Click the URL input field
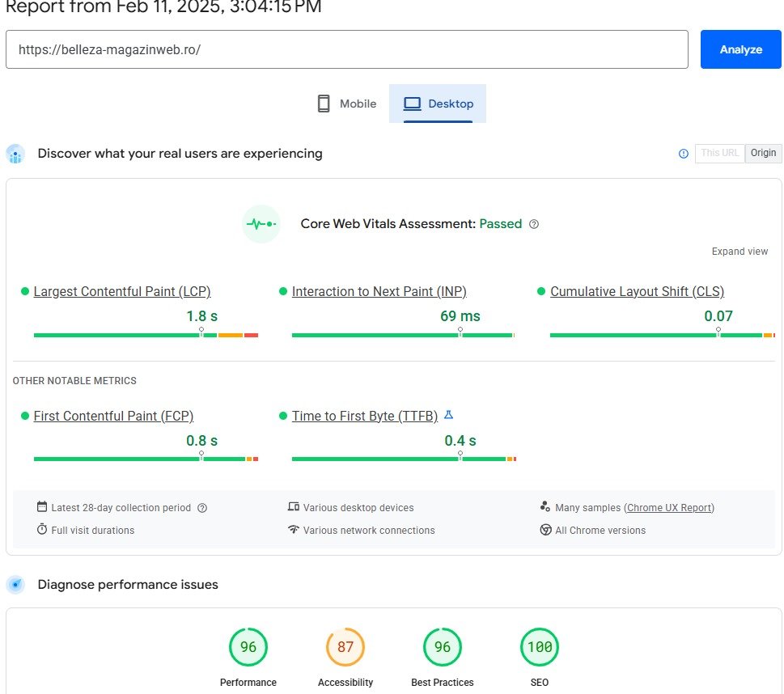This screenshot has width=784, height=694. pyautogui.click(x=348, y=49)
